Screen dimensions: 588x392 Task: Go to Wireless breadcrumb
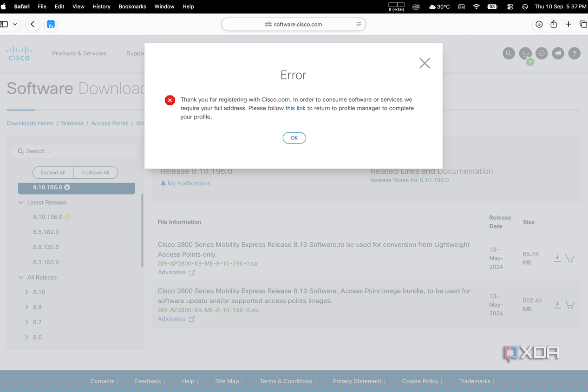(72, 123)
